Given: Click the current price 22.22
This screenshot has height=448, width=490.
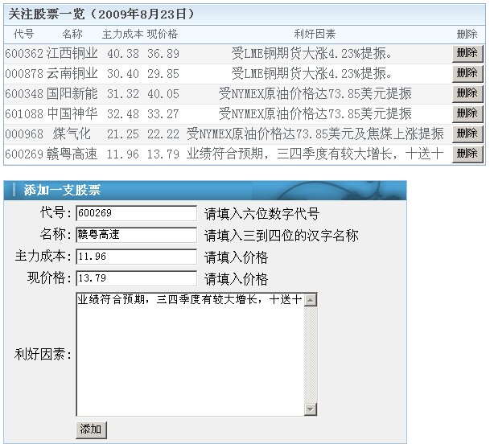Looking at the screenshot, I should point(163,134).
